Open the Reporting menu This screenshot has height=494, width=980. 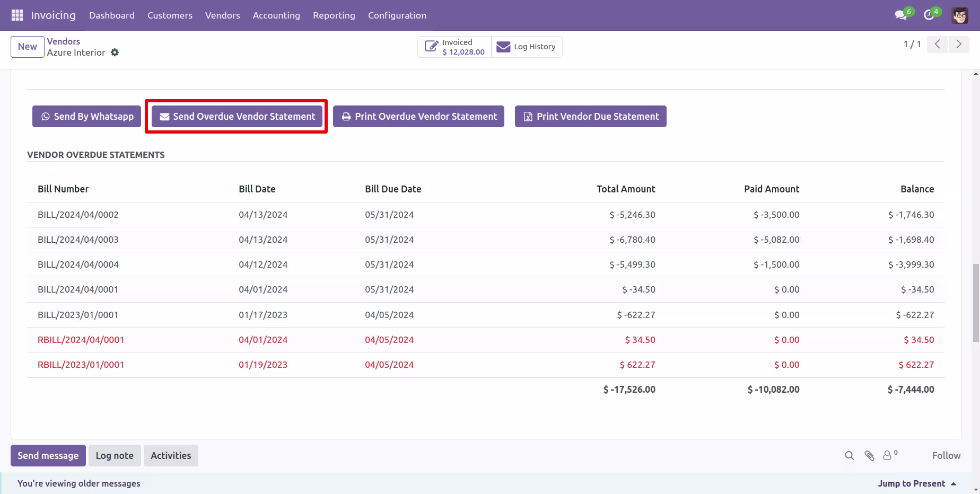tap(334, 15)
